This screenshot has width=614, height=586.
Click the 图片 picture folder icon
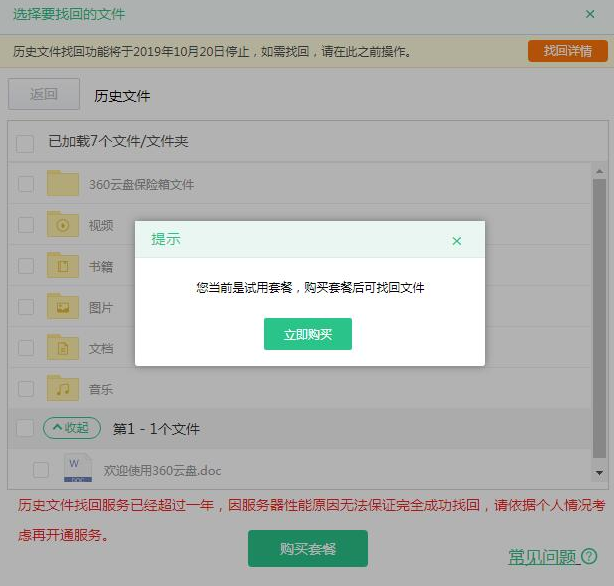[63, 306]
